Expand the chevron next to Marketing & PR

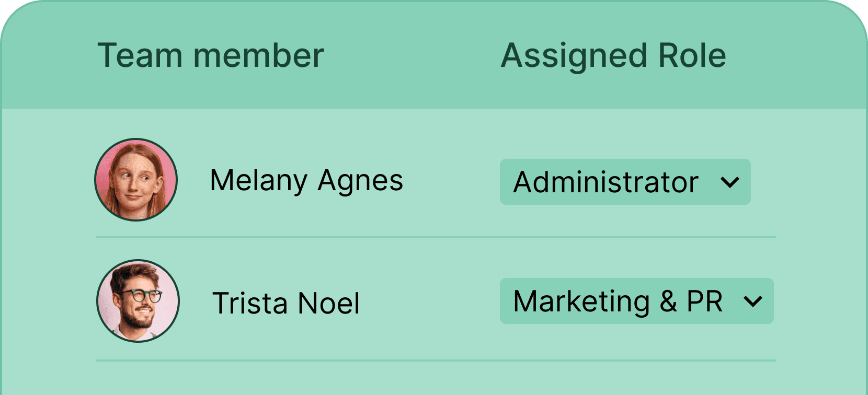click(x=752, y=301)
